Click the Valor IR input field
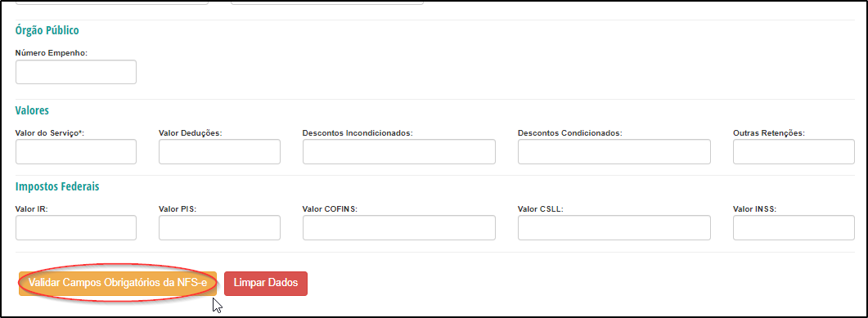 pos(76,228)
